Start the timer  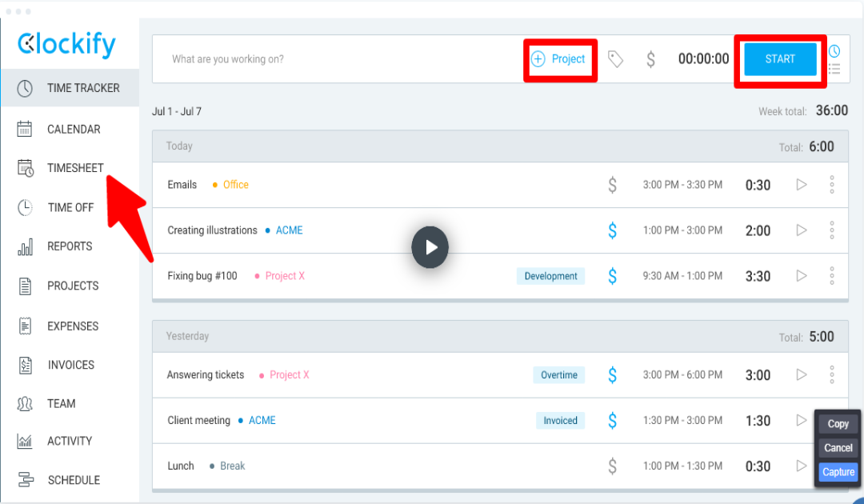(x=780, y=59)
